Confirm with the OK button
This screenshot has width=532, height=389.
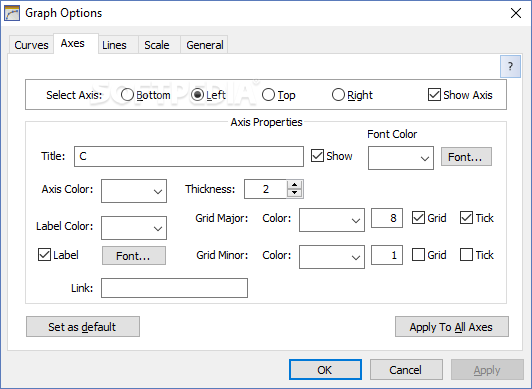coord(325,370)
